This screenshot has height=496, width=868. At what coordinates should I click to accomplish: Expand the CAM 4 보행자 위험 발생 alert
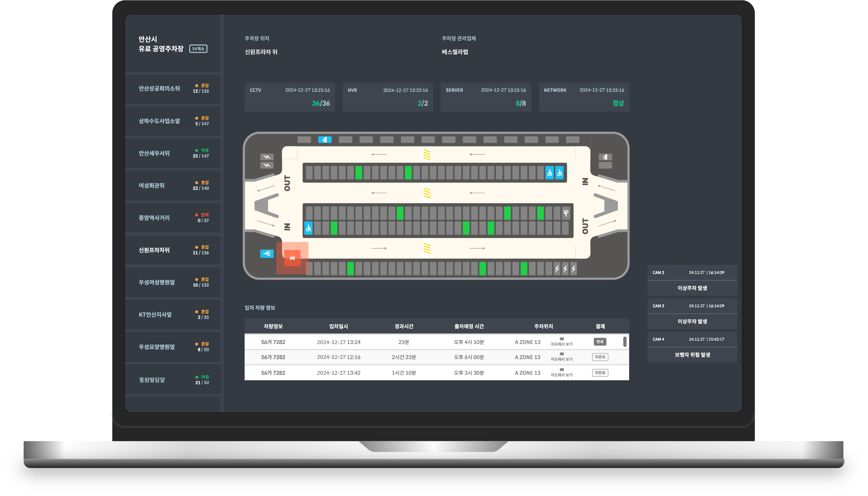pyautogui.click(x=692, y=355)
